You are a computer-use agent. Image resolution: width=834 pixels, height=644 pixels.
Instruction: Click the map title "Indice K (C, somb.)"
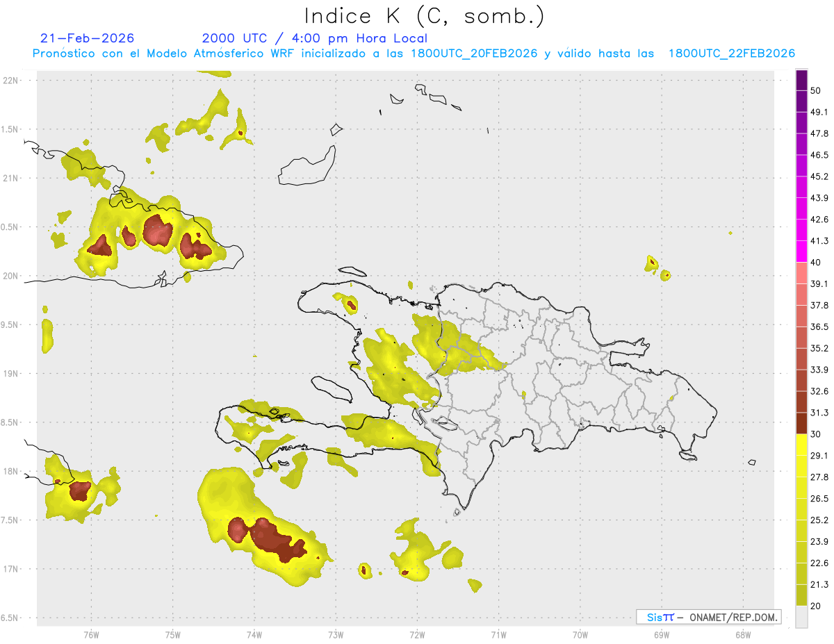coord(425,16)
